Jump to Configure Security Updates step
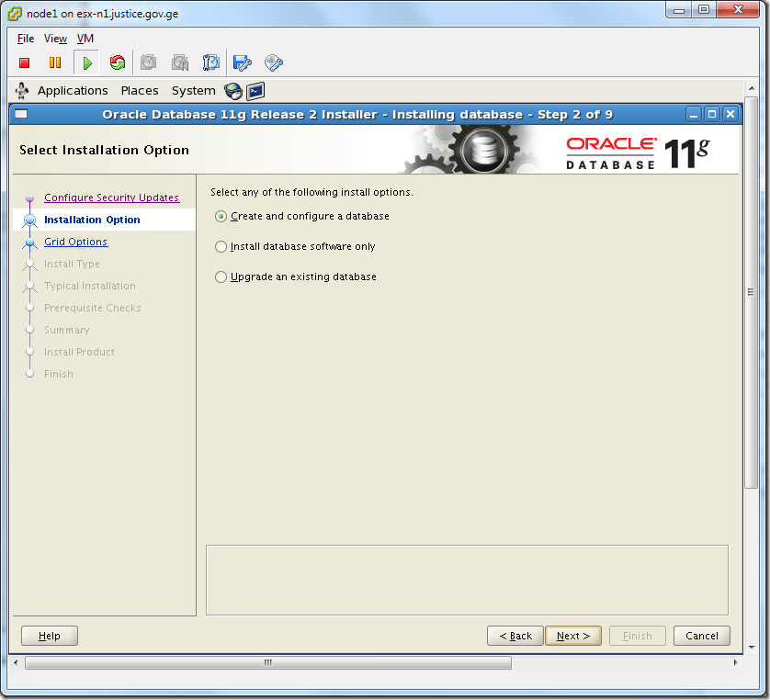The width and height of the screenshot is (770, 700). click(x=111, y=198)
